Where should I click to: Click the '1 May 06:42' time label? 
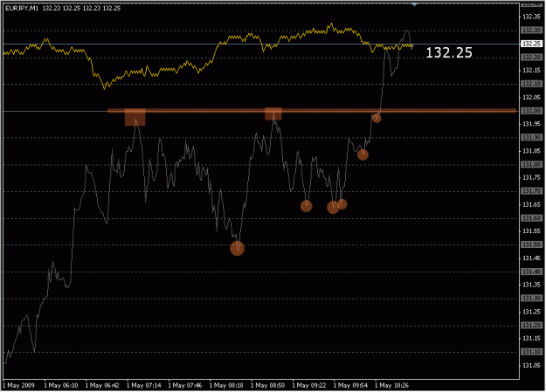102,385
